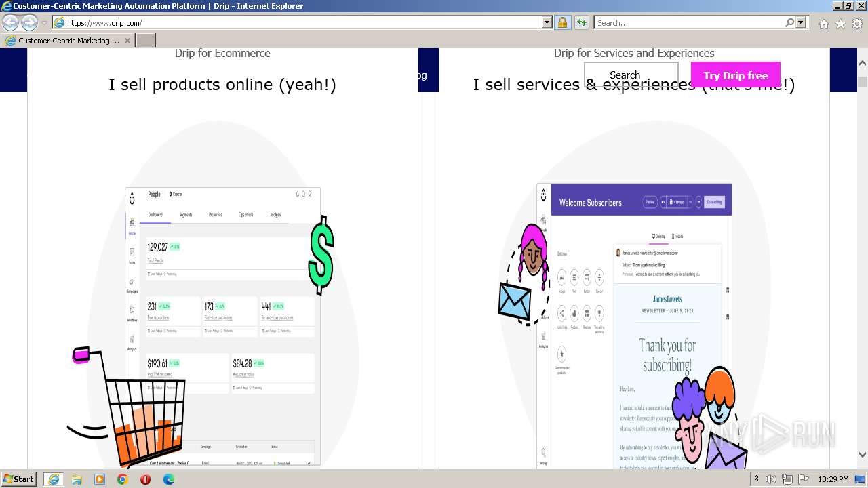Select 'I sell products online (yeah!)' option

(x=222, y=85)
